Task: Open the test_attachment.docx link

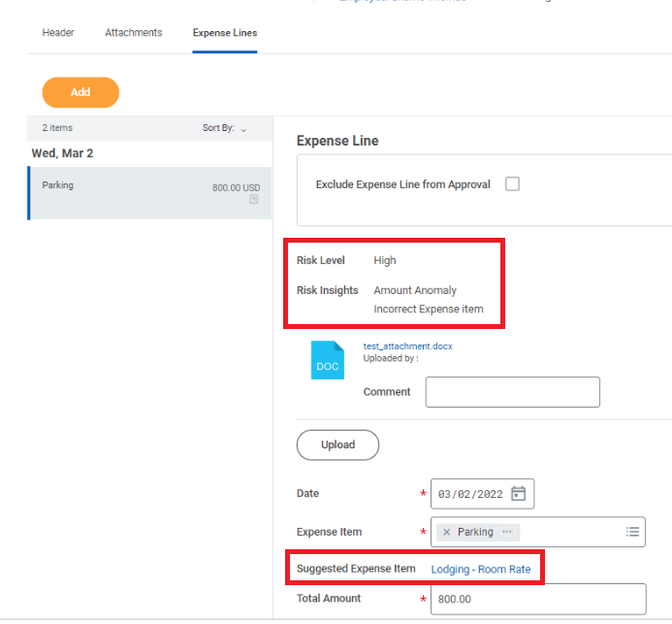Action: click(x=407, y=345)
